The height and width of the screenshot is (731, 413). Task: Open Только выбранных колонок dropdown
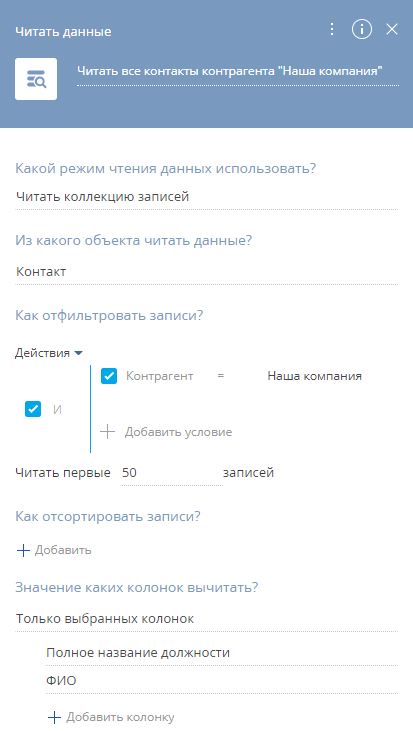(206, 619)
